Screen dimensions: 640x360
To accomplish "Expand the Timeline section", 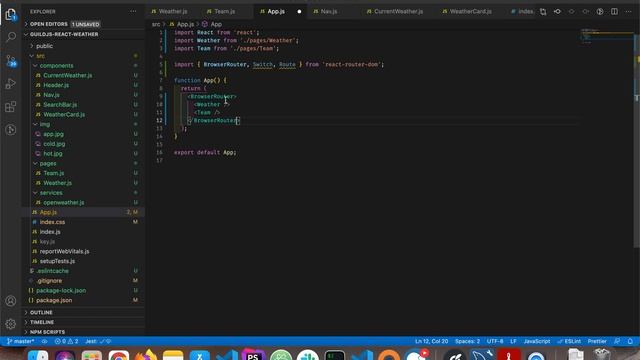I will pos(83,322).
